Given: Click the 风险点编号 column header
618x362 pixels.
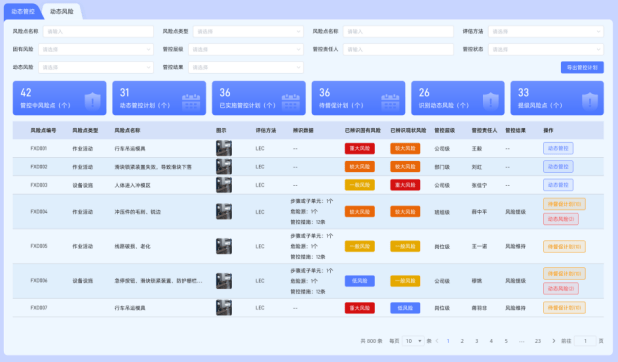Looking at the screenshot, I should click(43, 131).
